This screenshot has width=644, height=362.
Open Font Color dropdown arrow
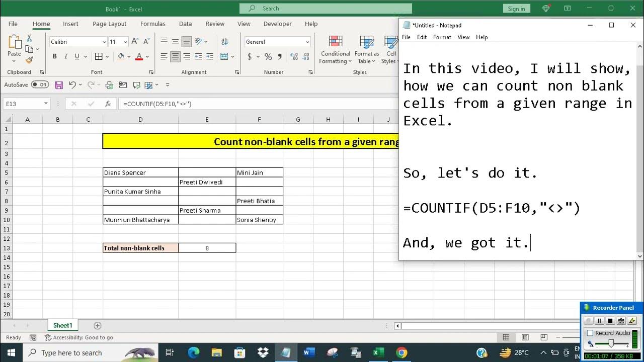pos(147,57)
